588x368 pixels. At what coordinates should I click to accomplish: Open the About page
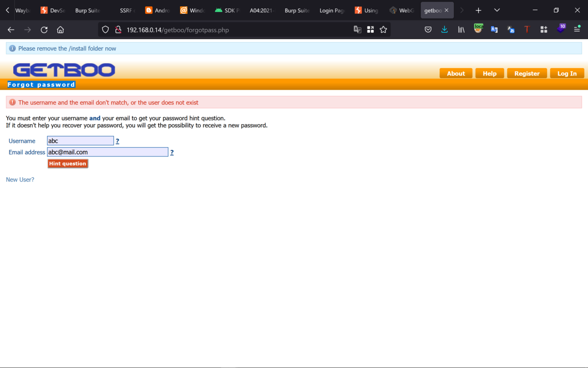[x=456, y=74]
